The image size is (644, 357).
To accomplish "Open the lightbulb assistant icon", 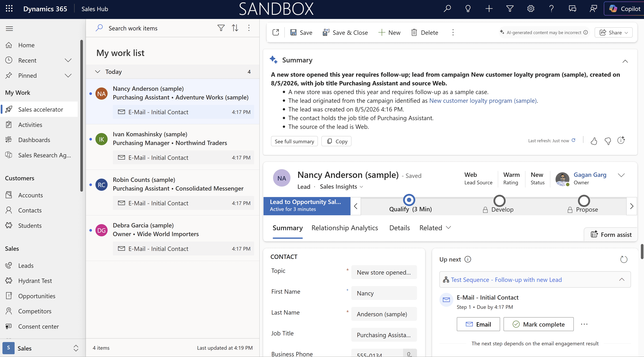I will (468, 9).
